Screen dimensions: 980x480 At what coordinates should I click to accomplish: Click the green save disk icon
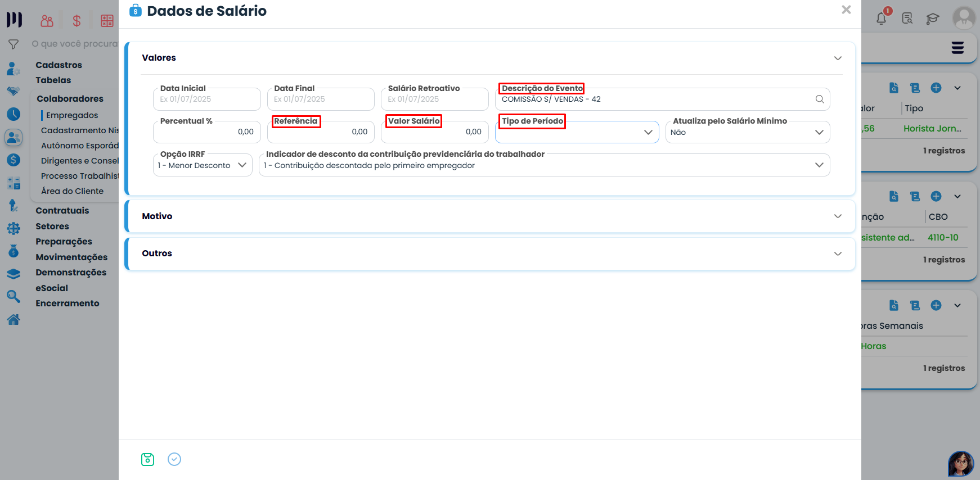(147, 459)
